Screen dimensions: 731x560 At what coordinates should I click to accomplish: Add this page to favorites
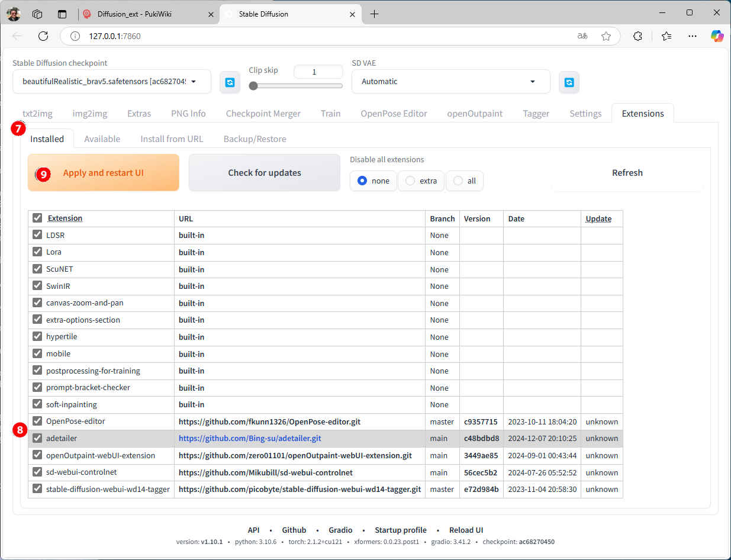[606, 36]
